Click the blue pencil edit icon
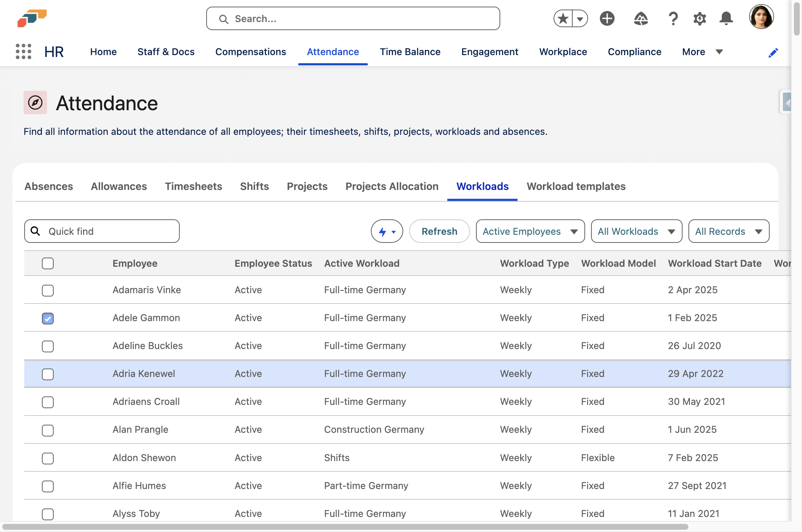This screenshot has width=802, height=532. (x=773, y=52)
